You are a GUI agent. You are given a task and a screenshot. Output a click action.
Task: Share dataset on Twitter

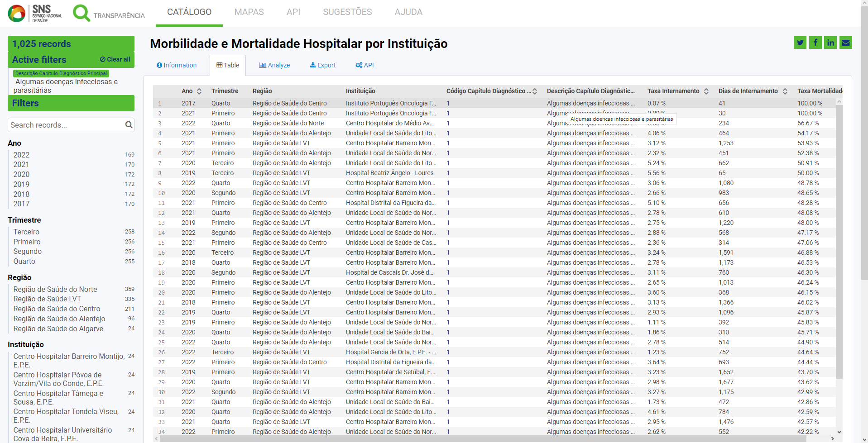click(800, 43)
